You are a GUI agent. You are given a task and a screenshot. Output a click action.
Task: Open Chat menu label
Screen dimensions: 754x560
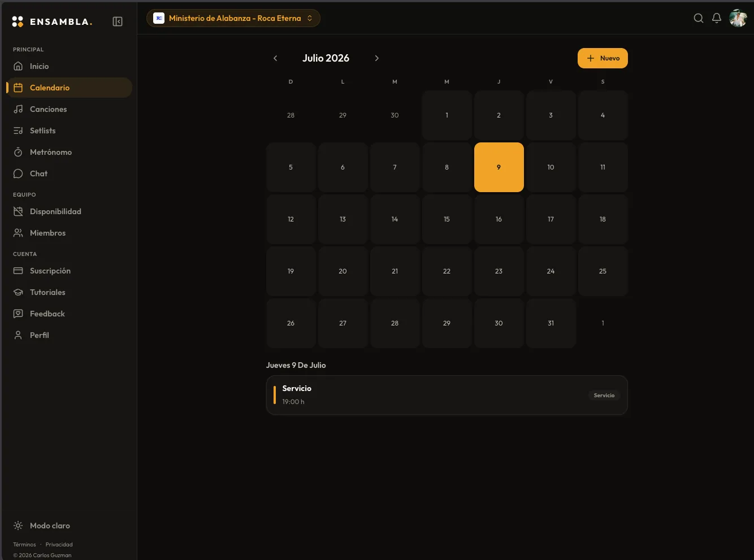tap(38, 173)
